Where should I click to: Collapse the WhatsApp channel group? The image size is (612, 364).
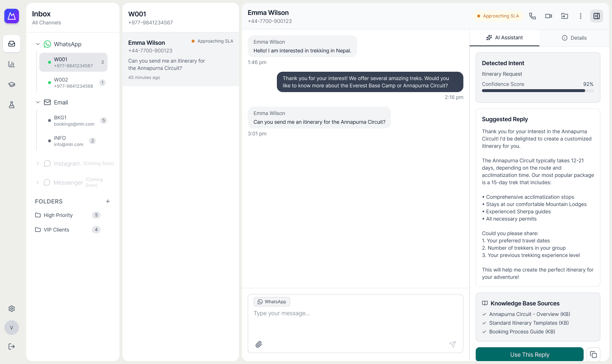click(x=38, y=44)
